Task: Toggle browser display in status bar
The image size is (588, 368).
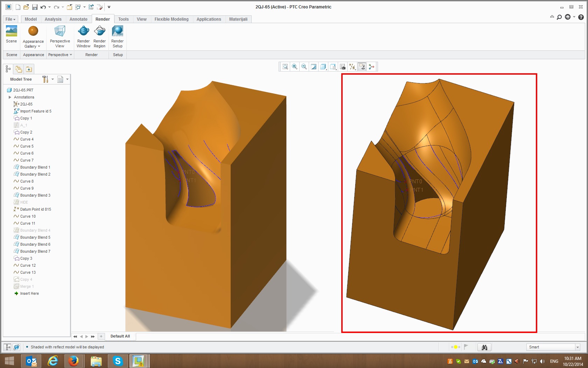Action: (x=16, y=347)
